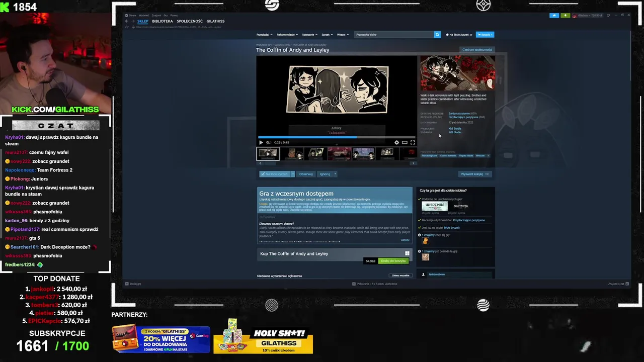Open friend avatar who wants game
The image size is (644, 362).
(x=425, y=241)
